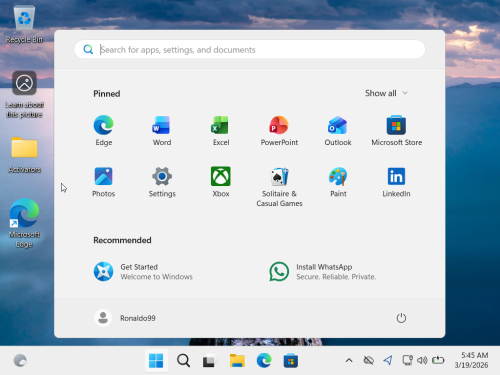The image size is (500, 375).
Task: Show hidden icons in system tray
Action: [349, 360]
